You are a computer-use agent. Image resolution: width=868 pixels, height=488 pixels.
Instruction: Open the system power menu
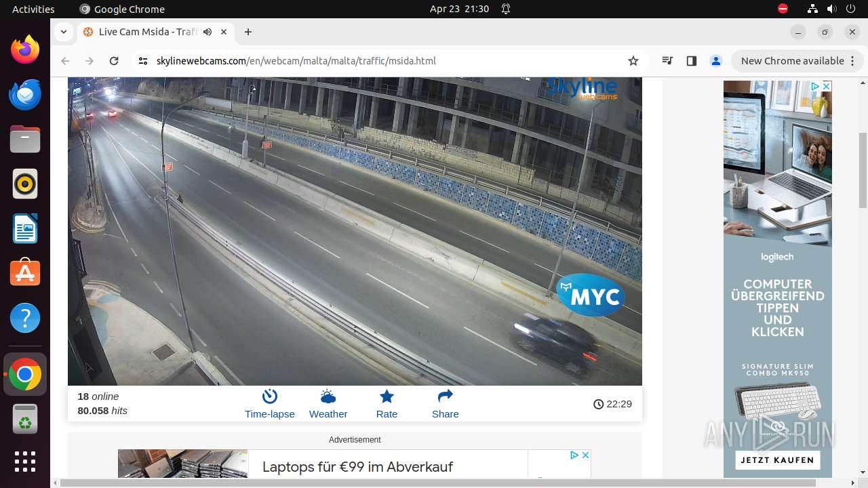tap(852, 9)
